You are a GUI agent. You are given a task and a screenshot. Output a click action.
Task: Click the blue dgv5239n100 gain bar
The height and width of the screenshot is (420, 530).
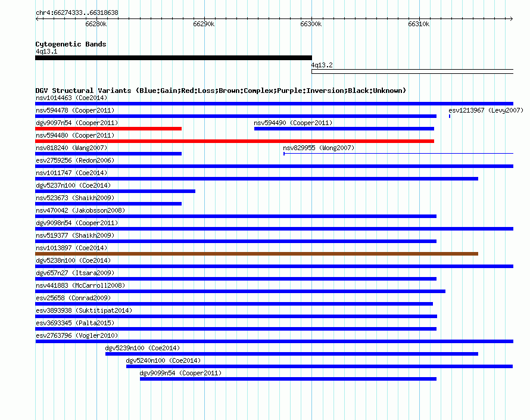coord(292,354)
